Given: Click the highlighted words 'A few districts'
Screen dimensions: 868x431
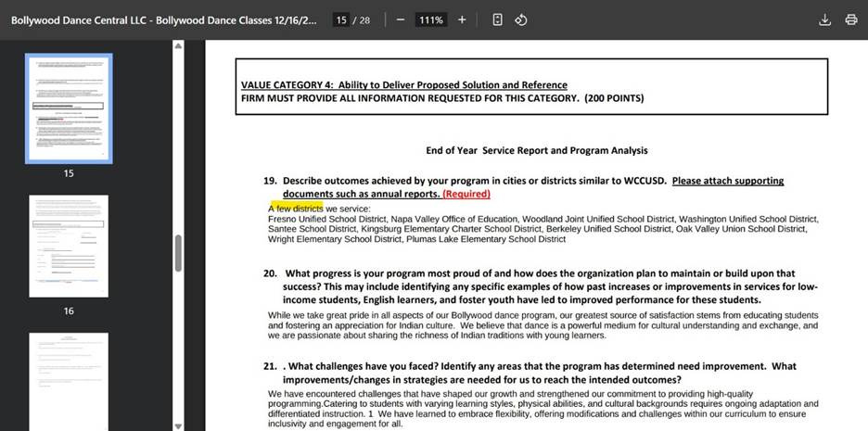Looking at the screenshot, I should click(x=296, y=209).
